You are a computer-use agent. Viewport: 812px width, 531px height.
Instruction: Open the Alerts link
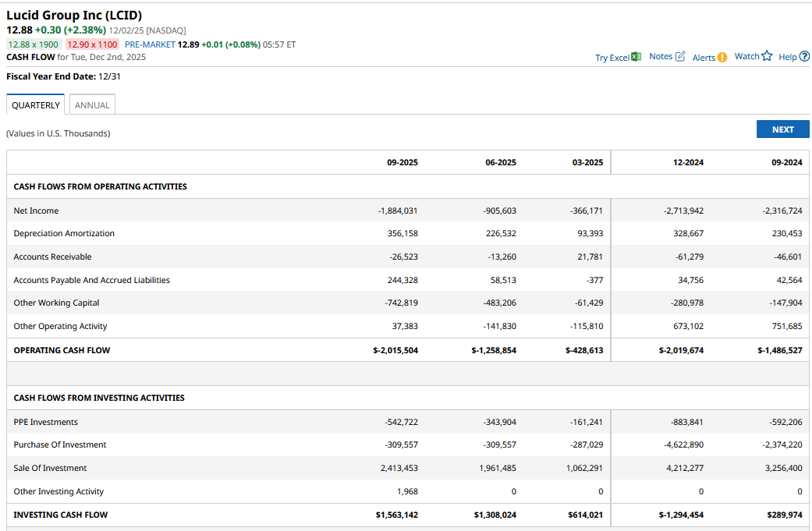(x=704, y=58)
